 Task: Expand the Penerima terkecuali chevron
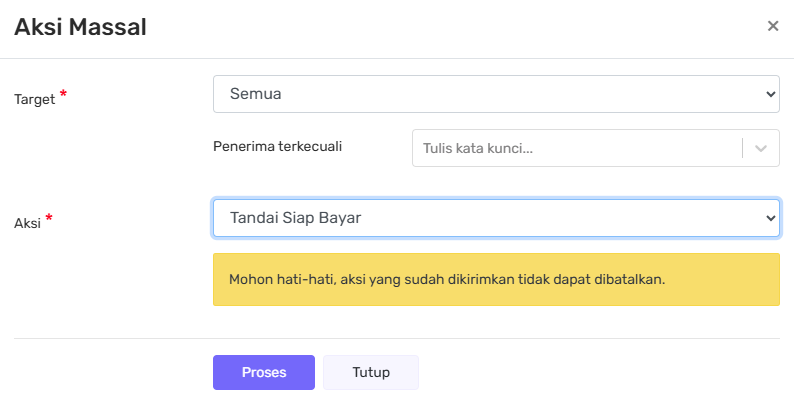(x=761, y=148)
